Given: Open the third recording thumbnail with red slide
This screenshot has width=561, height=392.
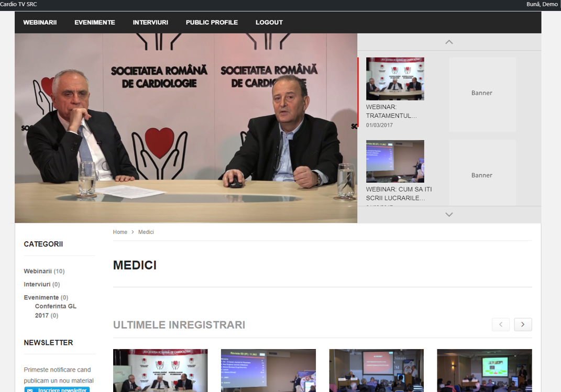Looking at the screenshot, I should point(377,371).
